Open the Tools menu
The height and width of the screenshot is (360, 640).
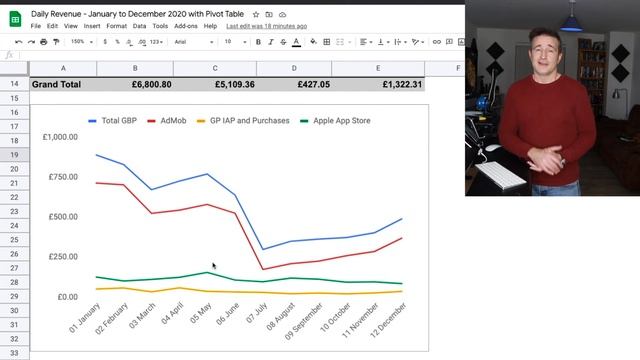[160, 26]
